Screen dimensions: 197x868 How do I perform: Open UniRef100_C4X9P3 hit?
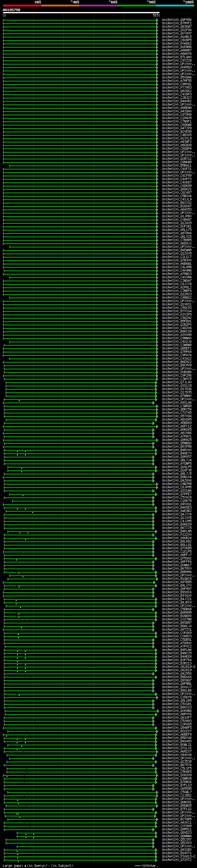click(177, 94)
